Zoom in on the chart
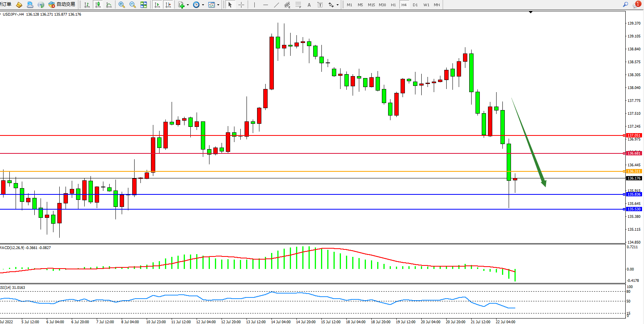Screen dimensions: 644x324 tap(121, 5)
